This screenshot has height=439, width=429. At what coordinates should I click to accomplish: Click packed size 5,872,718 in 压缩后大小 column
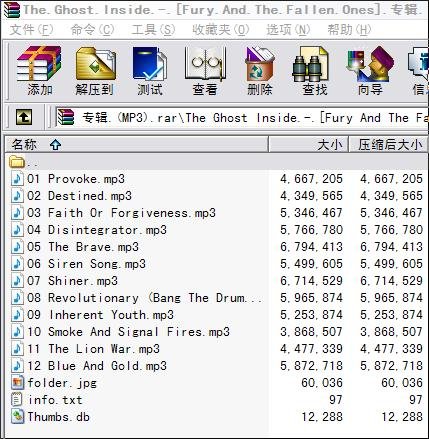[391, 366]
